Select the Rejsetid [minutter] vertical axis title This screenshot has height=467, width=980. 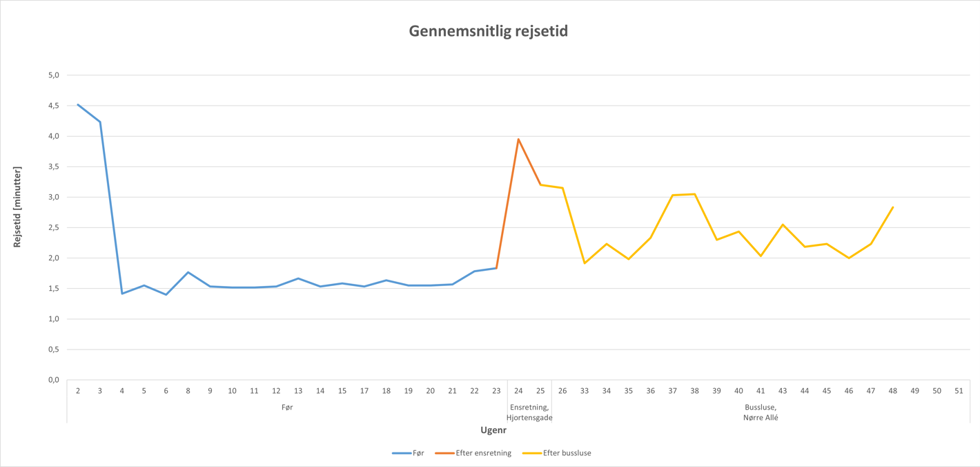pyautogui.click(x=18, y=207)
